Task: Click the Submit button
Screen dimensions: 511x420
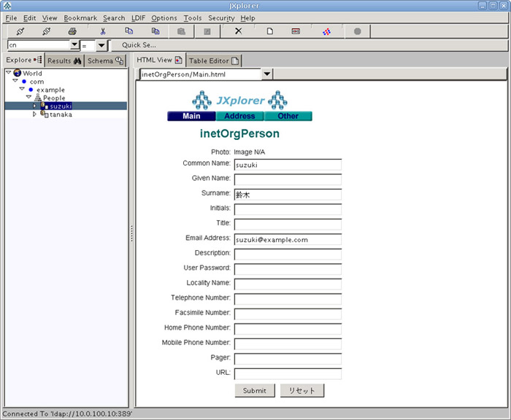Action: click(255, 390)
